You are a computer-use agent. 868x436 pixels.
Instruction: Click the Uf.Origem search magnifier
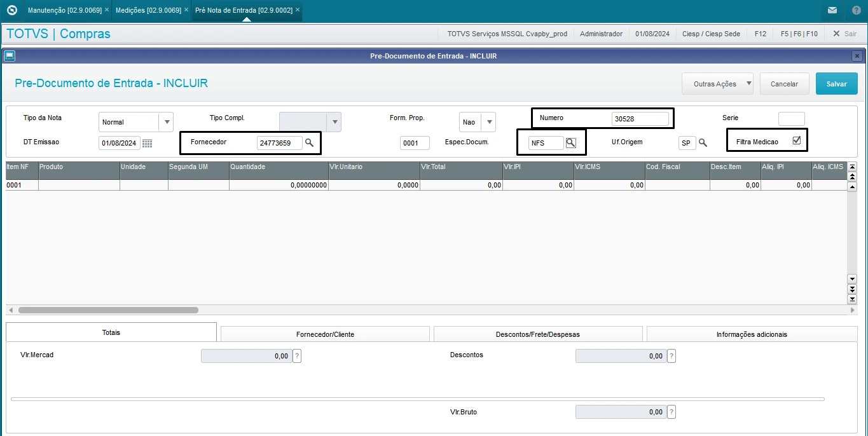(x=703, y=143)
